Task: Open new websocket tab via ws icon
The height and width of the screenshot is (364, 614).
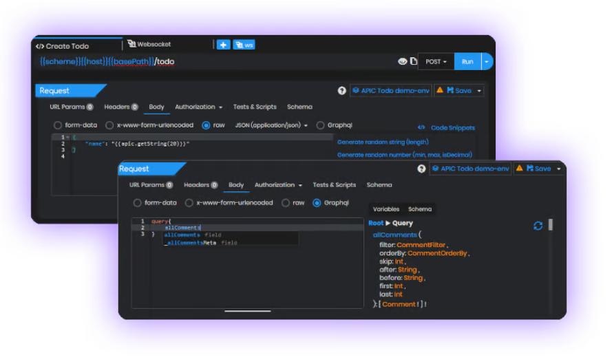Action: (x=244, y=45)
